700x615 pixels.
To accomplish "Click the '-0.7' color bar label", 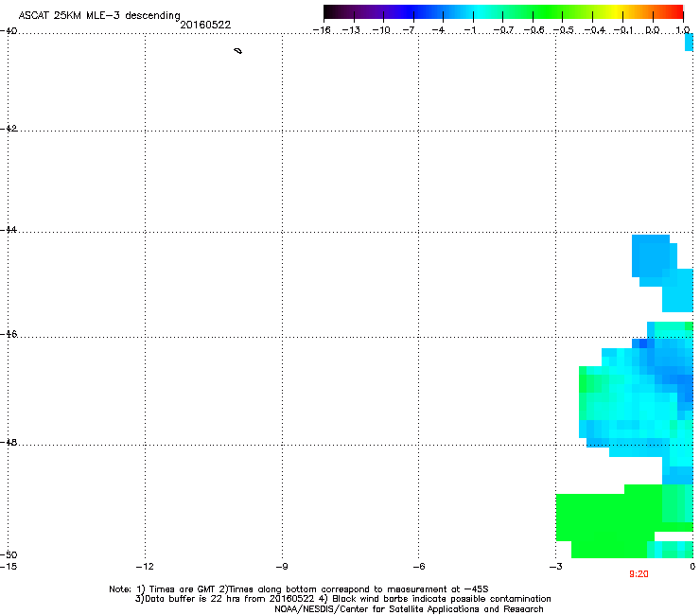I will click(503, 30).
